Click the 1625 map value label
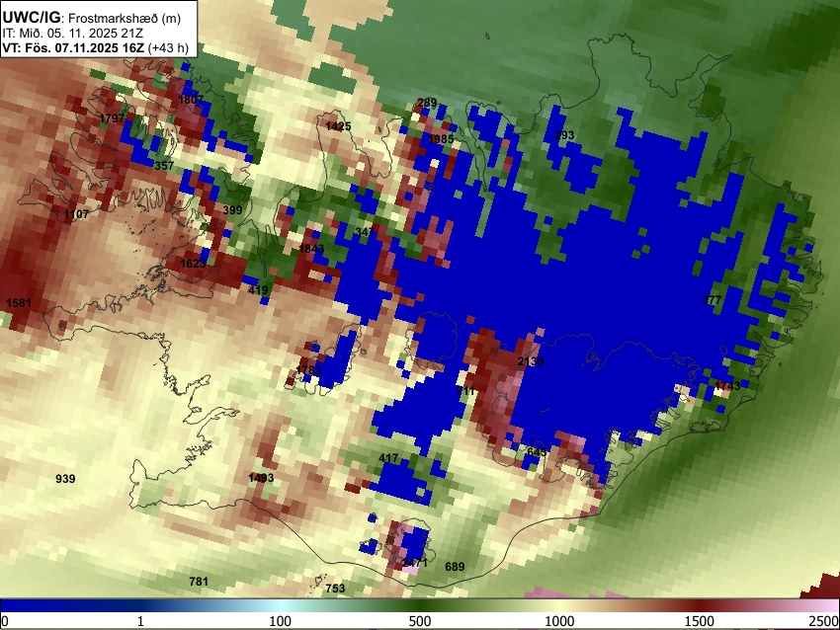Viewport: 840px width, 630px height. [x=193, y=264]
